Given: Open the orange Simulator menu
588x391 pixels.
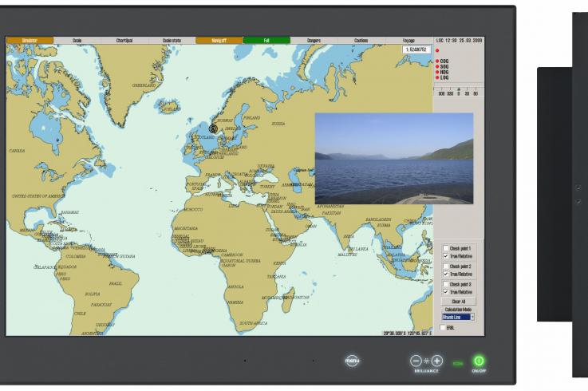Looking at the screenshot, I should coord(30,40).
